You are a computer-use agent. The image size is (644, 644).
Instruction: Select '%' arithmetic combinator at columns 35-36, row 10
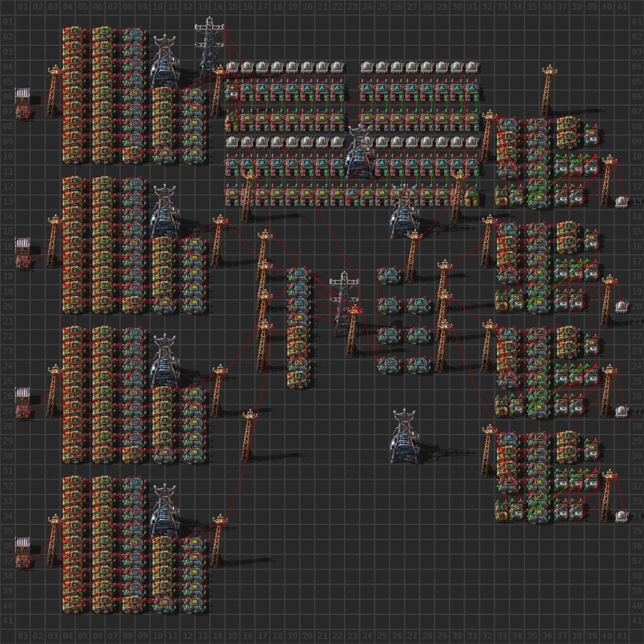[x=539, y=153]
